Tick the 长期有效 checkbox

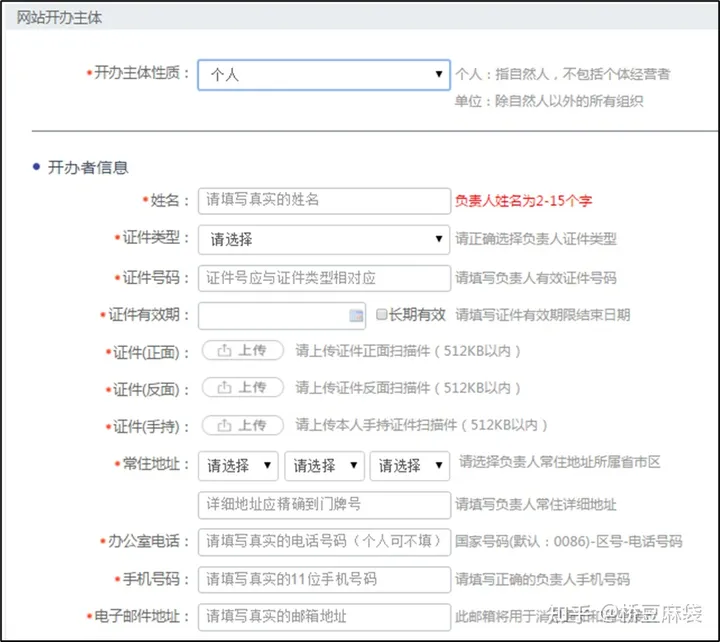[381, 315]
